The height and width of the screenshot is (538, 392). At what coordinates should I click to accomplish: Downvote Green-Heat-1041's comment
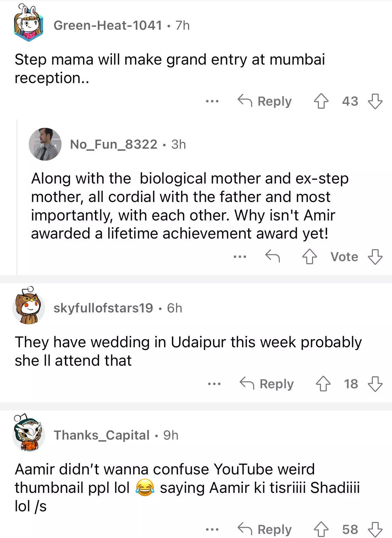click(375, 101)
